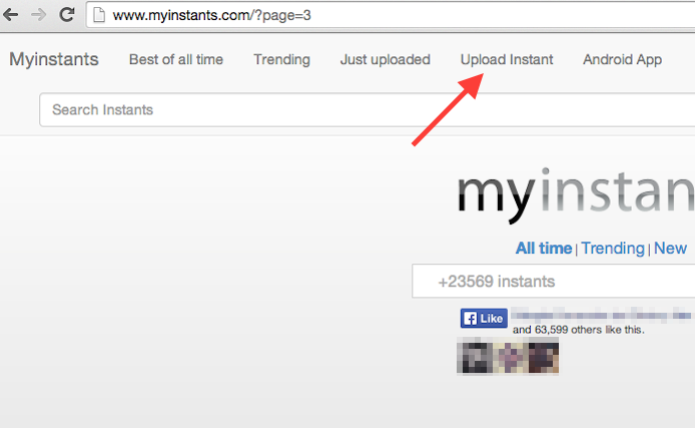Go to Trending in the top navigation
Viewport: 695px width, 428px height.
pyautogui.click(x=281, y=59)
